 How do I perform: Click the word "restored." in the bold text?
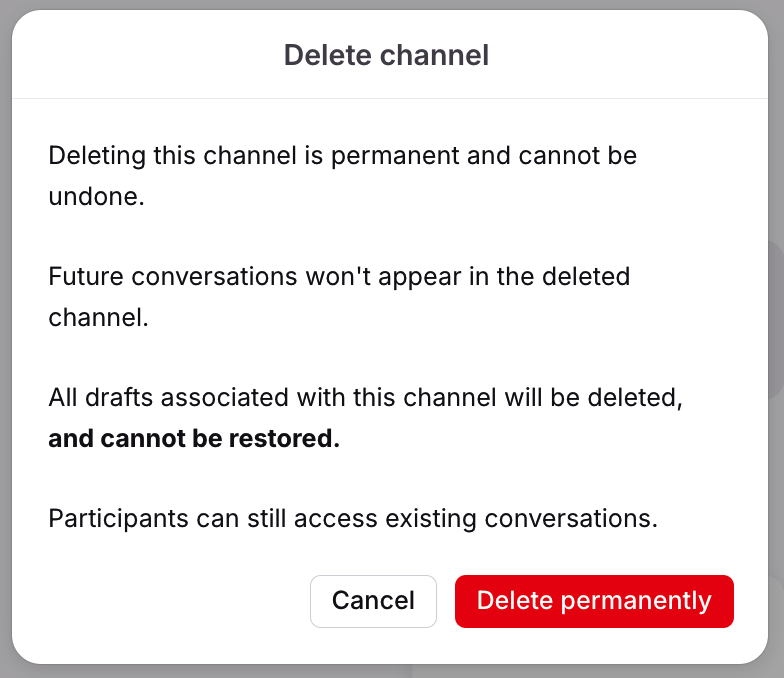pos(284,438)
